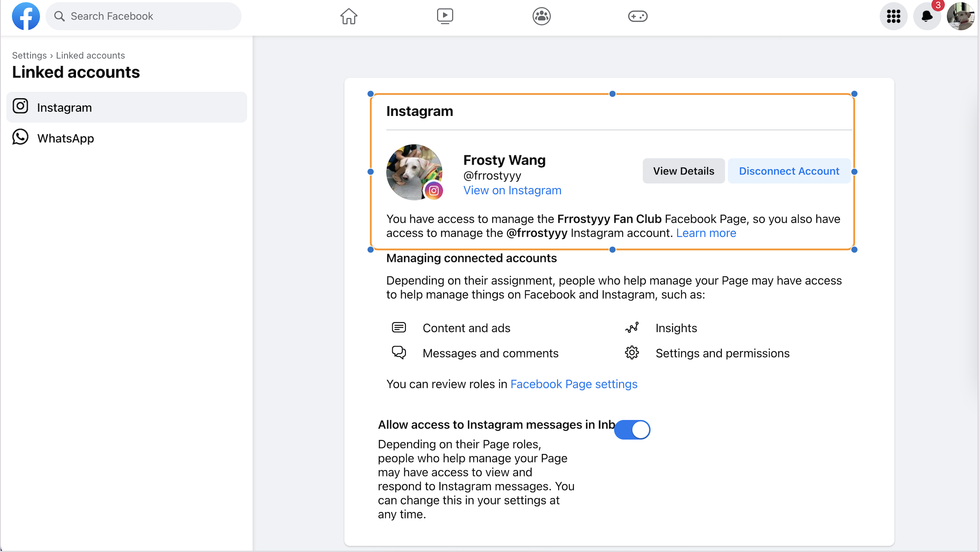Click the Learn more link
This screenshot has width=980, height=552.
coord(706,233)
